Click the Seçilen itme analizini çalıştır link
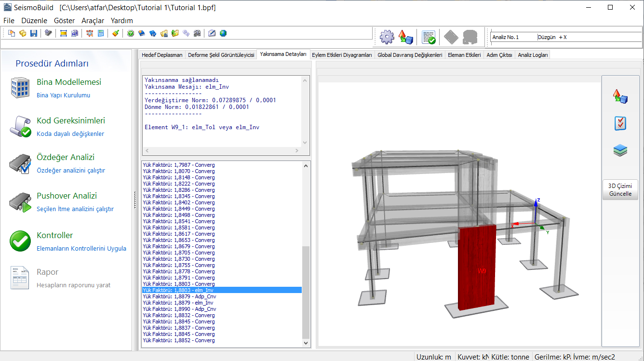The height and width of the screenshot is (361, 644). (75, 209)
